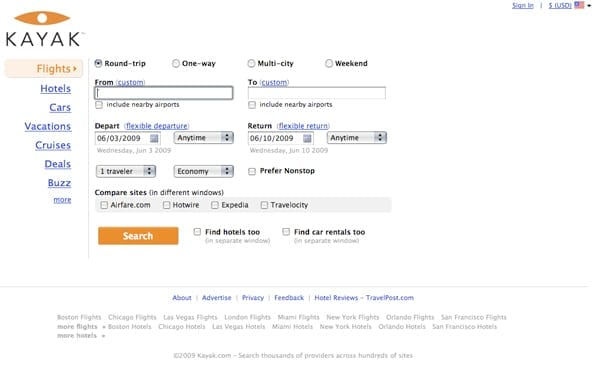Click the Sign In link

tap(523, 5)
